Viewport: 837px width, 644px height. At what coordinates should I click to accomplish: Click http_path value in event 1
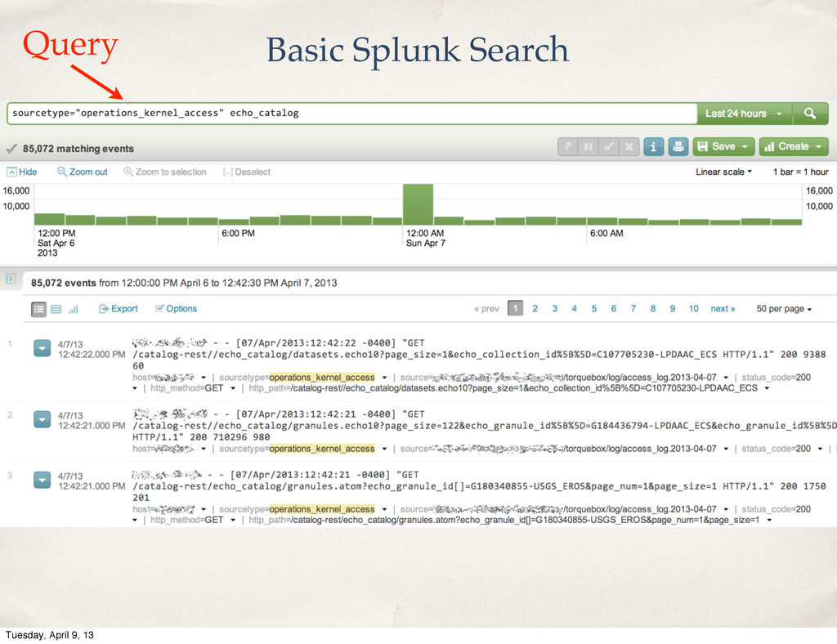tap(524, 388)
